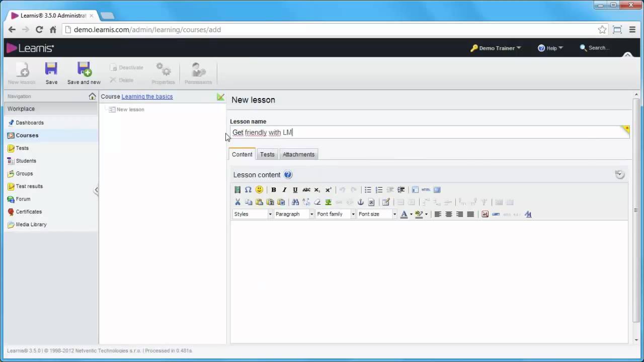The height and width of the screenshot is (362, 644).
Task: Align text right
Action: (459, 214)
